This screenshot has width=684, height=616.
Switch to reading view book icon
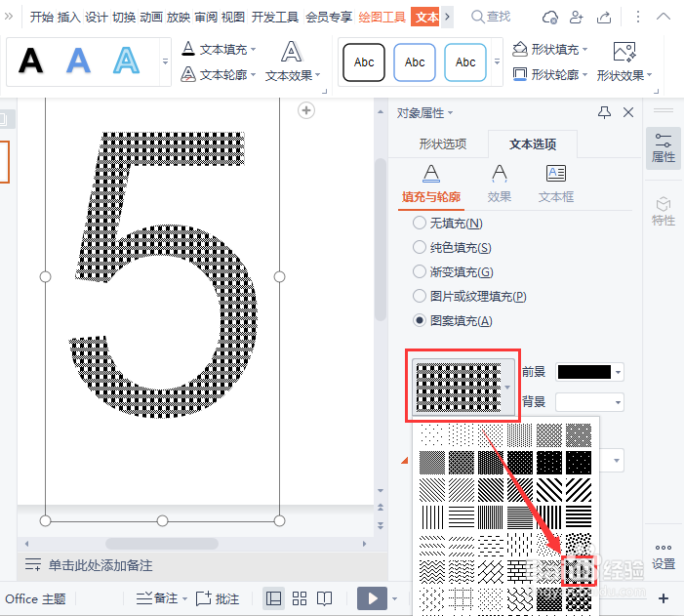324,598
